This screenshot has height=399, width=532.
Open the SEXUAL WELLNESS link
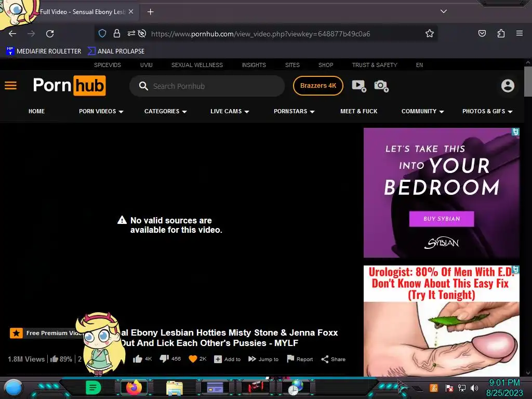(x=197, y=65)
